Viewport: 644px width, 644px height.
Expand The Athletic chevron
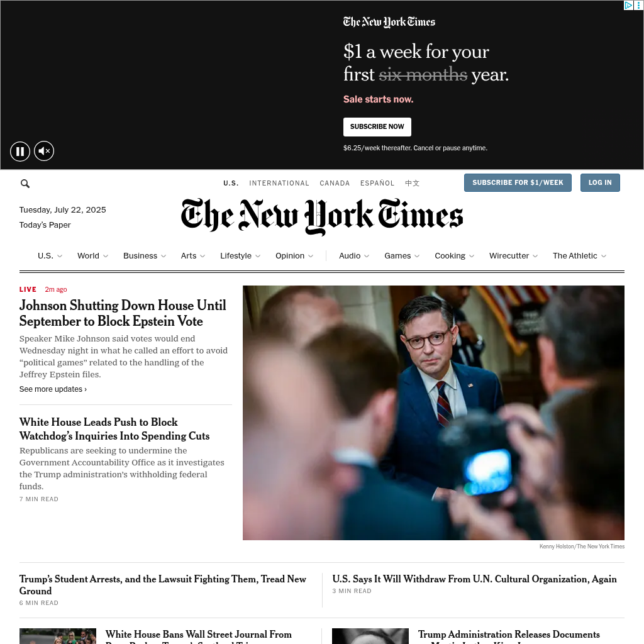[603, 256]
